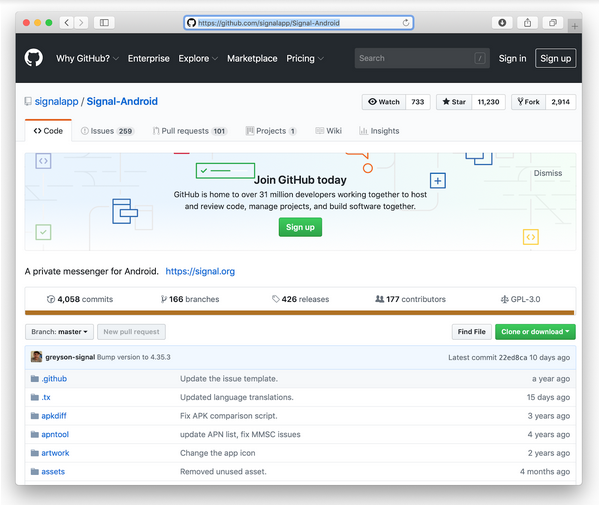Open the https://signal.org link
The height and width of the screenshot is (505, 599).
tap(200, 271)
